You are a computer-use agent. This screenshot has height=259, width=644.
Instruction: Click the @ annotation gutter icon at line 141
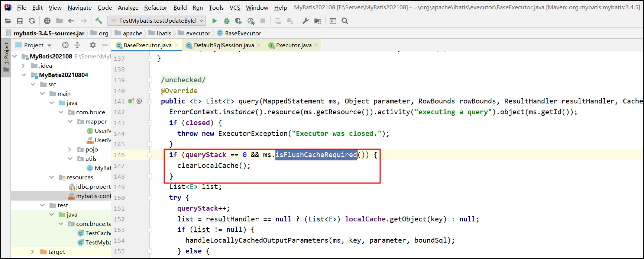139,101
